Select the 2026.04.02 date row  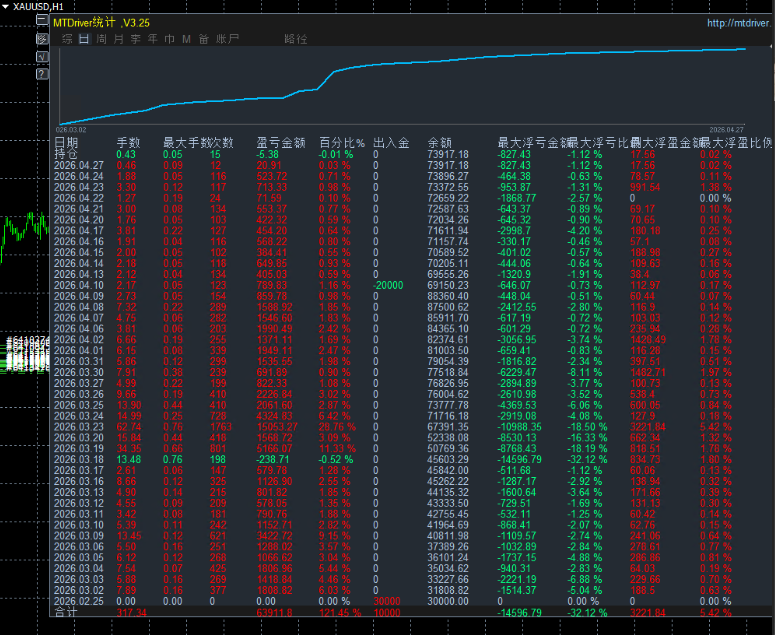79,339
